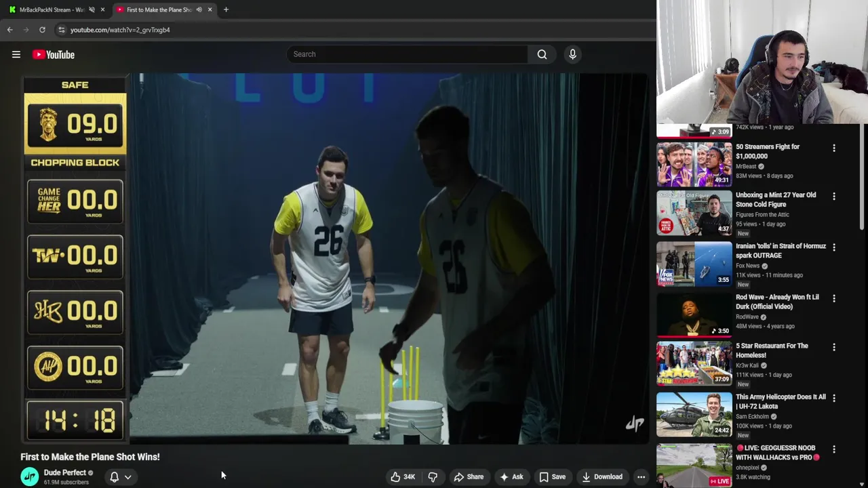Open the Ask assistant button
The width and height of the screenshot is (868, 488).
point(511,476)
